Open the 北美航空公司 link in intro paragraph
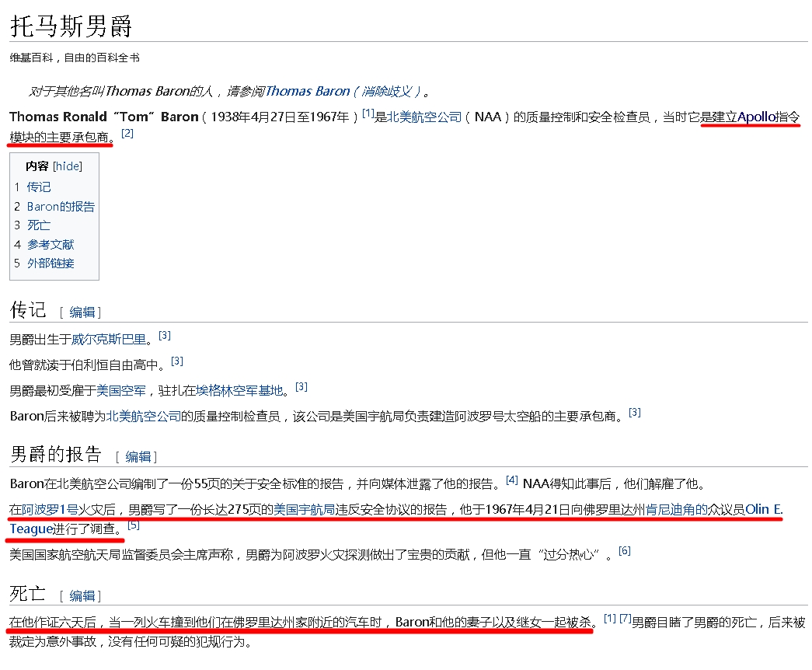 point(423,117)
